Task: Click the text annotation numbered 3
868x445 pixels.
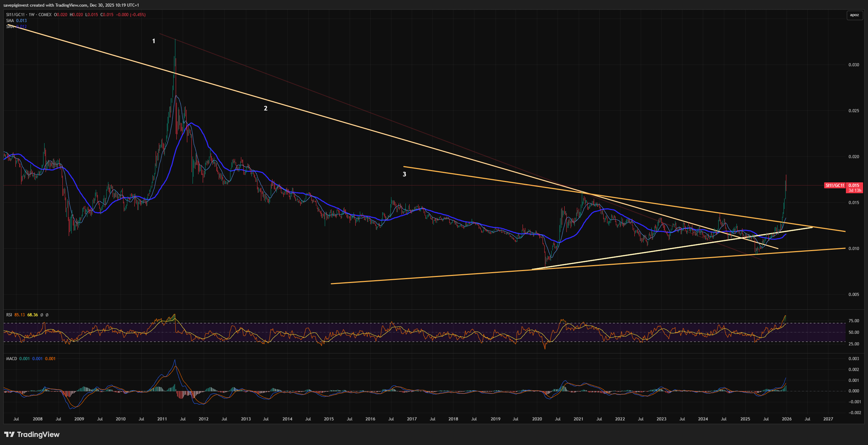Action: 404,174
